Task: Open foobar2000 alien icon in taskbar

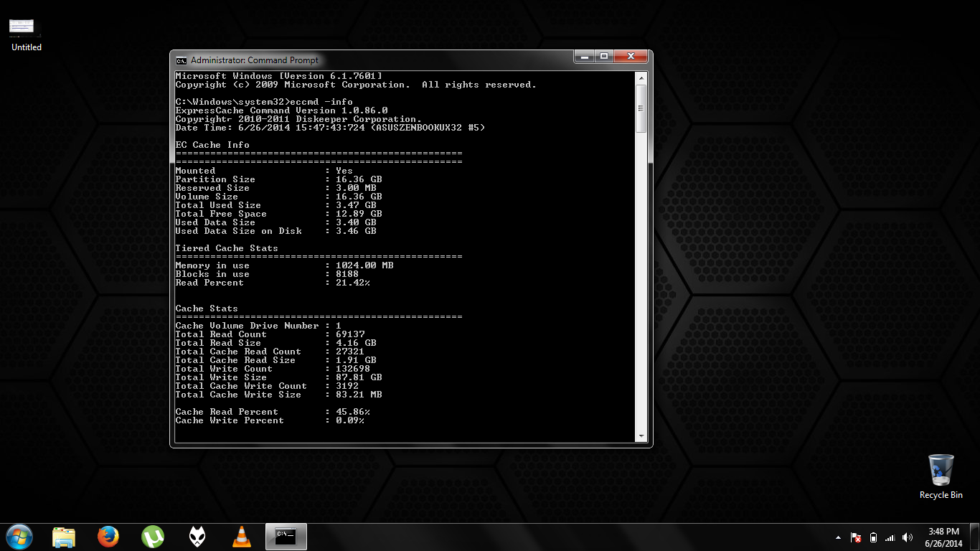Action: click(197, 537)
